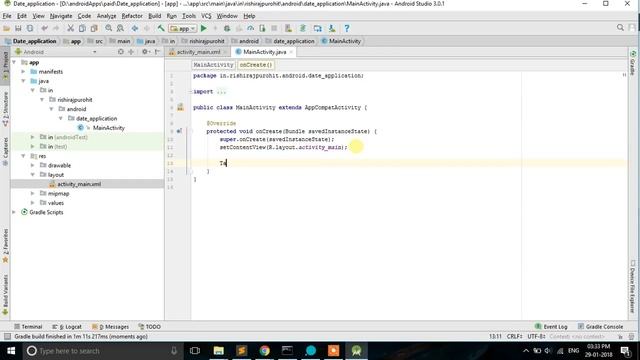Click the scroll from source target icon
This screenshot has width=640, height=360.
[x=120, y=52]
